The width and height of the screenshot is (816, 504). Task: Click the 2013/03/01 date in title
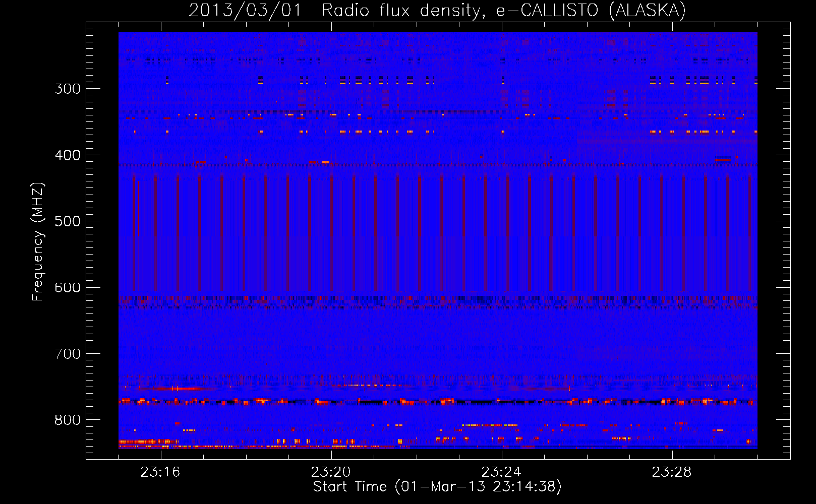[x=245, y=10]
